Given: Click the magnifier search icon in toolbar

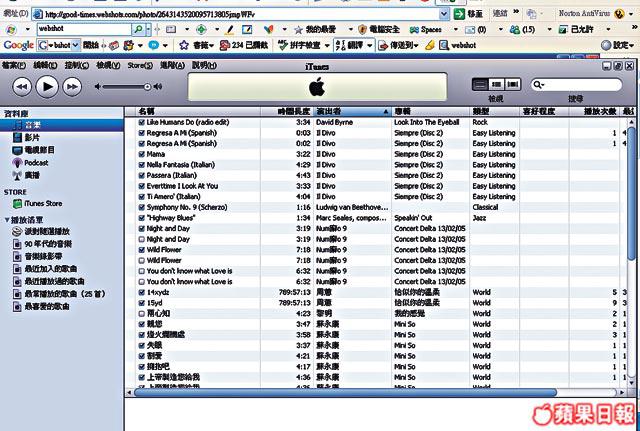Looking at the screenshot, I should click(138, 29).
